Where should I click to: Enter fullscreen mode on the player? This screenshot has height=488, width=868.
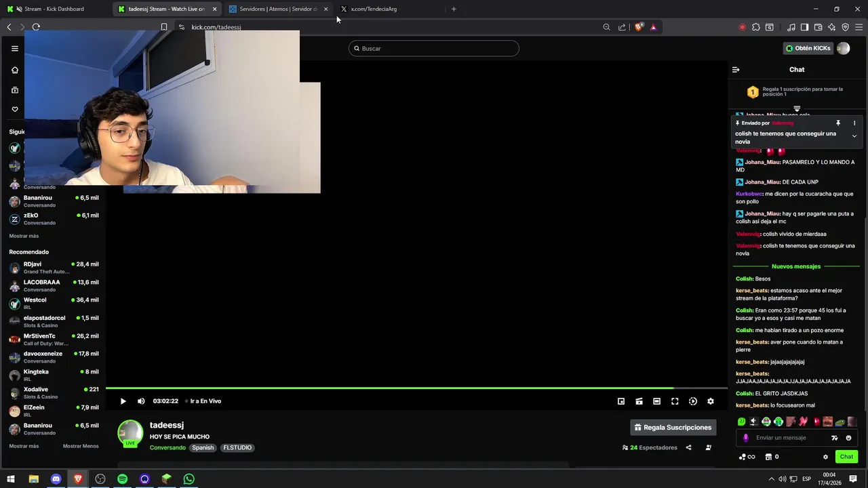click(675, 401)
